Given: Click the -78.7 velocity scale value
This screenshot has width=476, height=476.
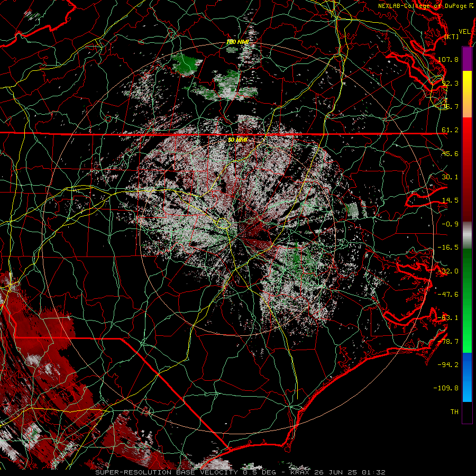Looking at the screenshot, I should 448,342.
